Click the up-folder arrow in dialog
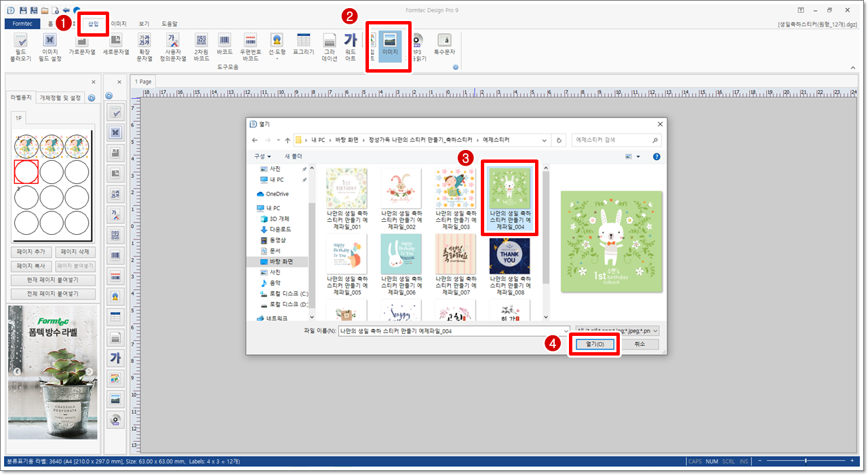This screenshot has width=868, height=475. point(288,140)
